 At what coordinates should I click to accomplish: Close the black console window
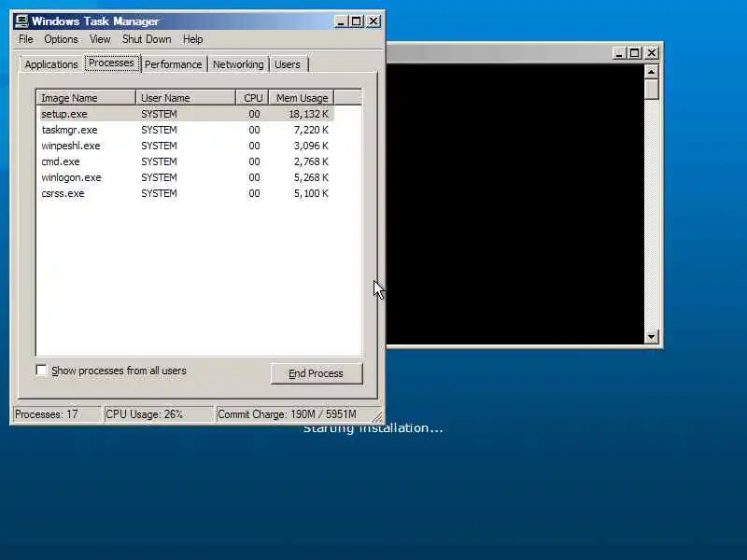651,53
